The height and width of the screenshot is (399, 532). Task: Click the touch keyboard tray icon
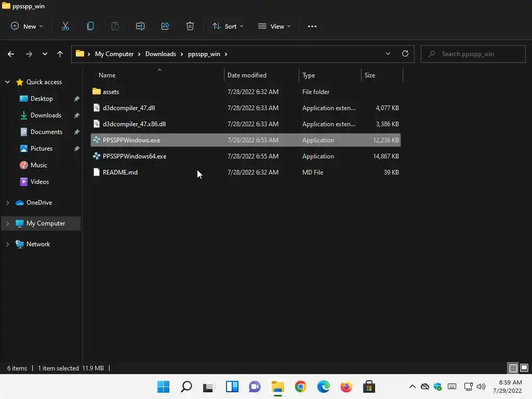point(452,387)
